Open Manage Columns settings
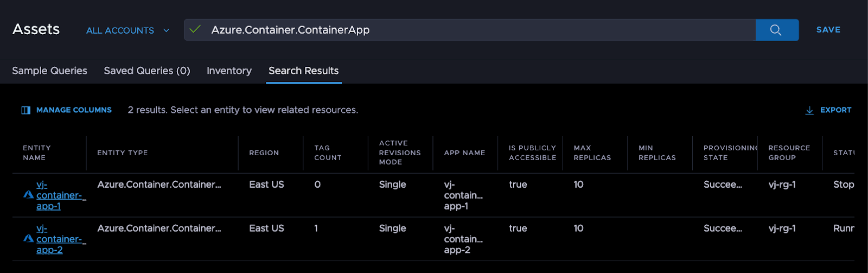 (x=74, y=110)
